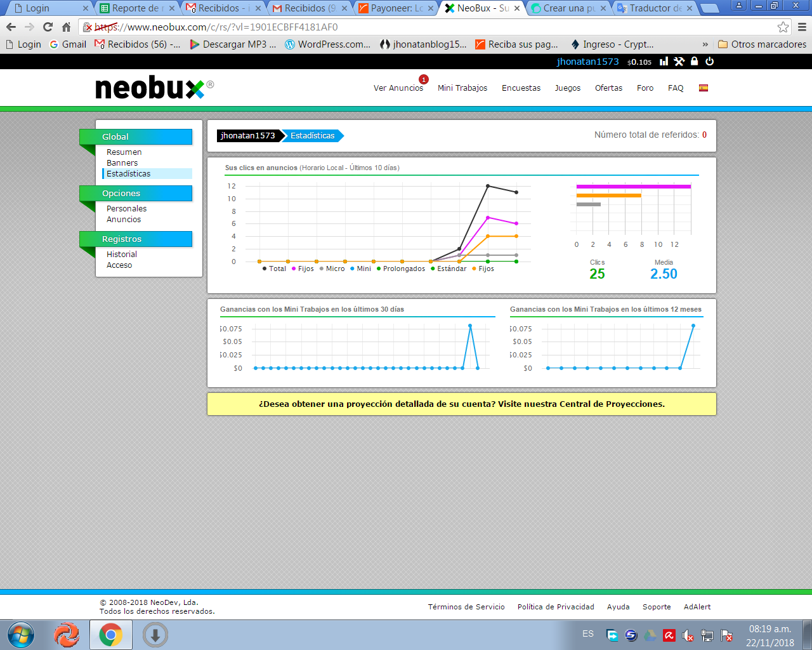Switch to the Payoneer tab
812x650 pixels.
396,8
